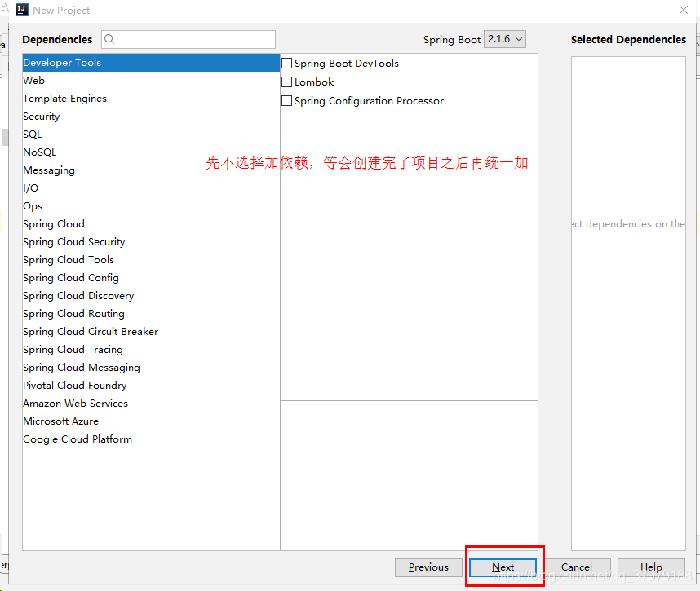Open Spring Cloud Config category
This screenshot has width=700, height=591.
(x=151, y=277)
